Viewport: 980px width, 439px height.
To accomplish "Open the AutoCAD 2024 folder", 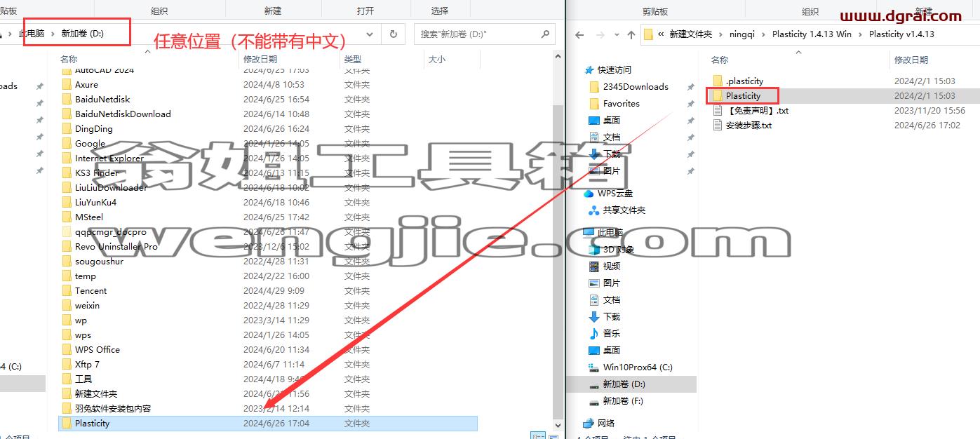I will pyautogui.click(x=104, y=70).
